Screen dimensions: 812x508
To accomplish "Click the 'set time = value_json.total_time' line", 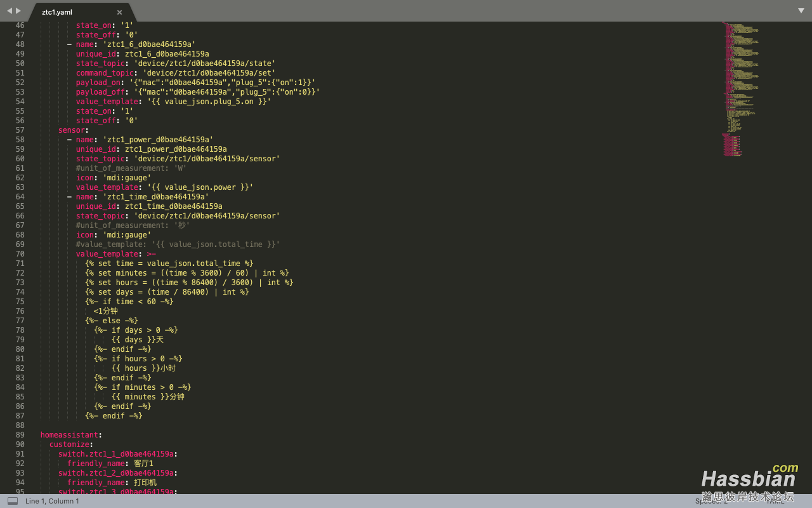I will click(169, 264).
